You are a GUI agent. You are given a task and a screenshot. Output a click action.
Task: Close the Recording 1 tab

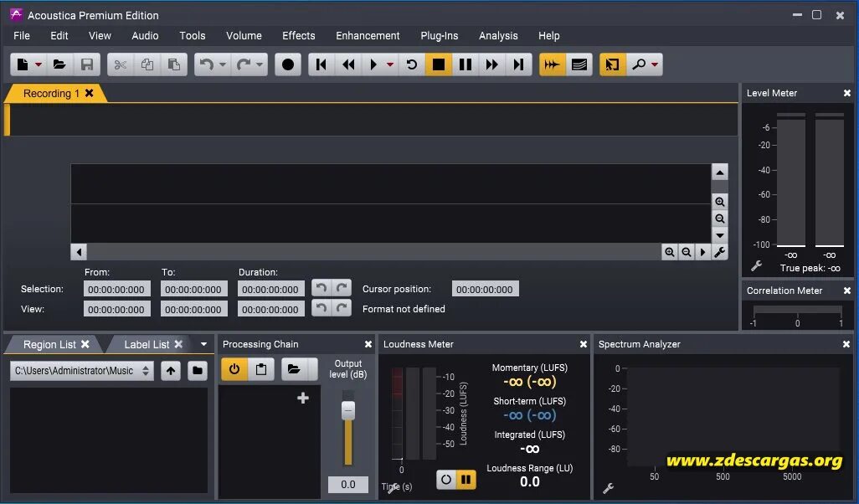[90, 93]
